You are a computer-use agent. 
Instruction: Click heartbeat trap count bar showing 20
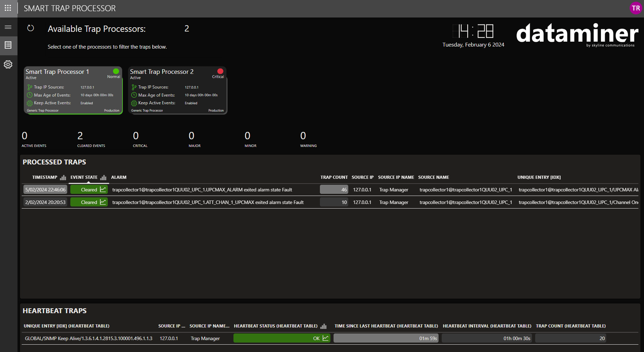point(570,338)
